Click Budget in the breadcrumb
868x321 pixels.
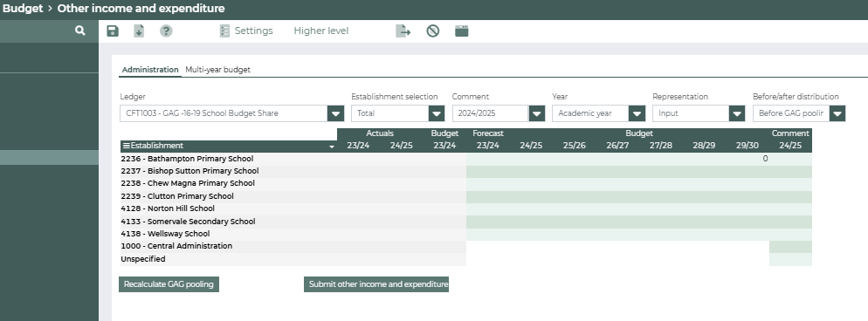coord(23,9)
